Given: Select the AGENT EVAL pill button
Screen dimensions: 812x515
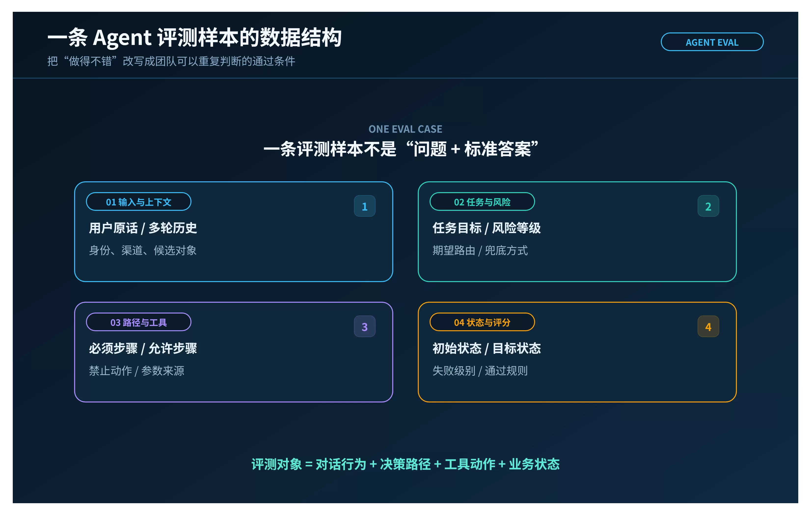Looking at the screenshot, I should point(712,42).
